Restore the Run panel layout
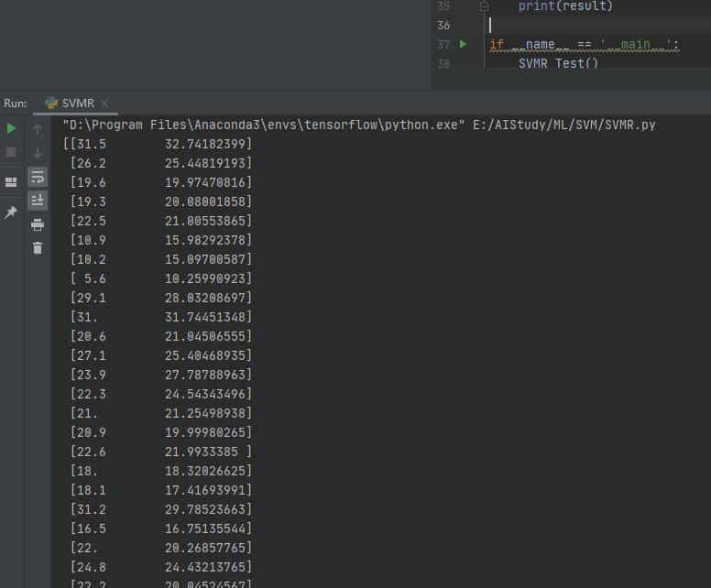The width and height of the screenshot is (711, 588). [11, 182]
